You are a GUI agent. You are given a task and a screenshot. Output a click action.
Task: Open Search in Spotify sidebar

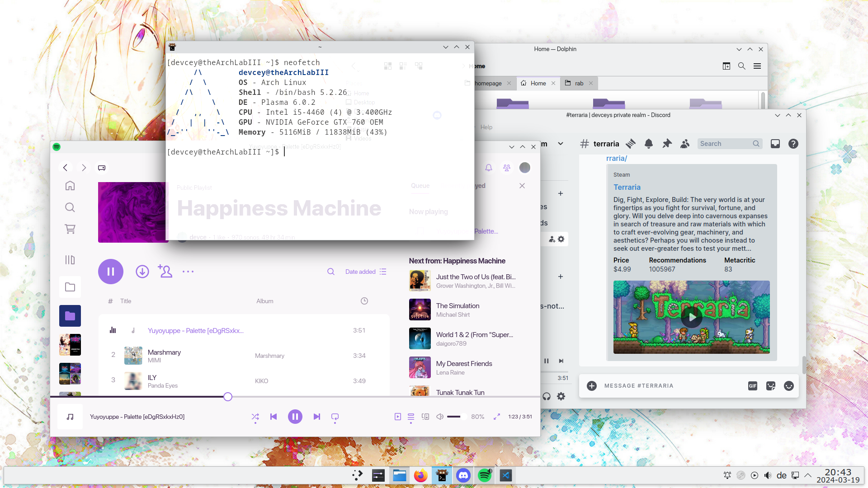70,207
